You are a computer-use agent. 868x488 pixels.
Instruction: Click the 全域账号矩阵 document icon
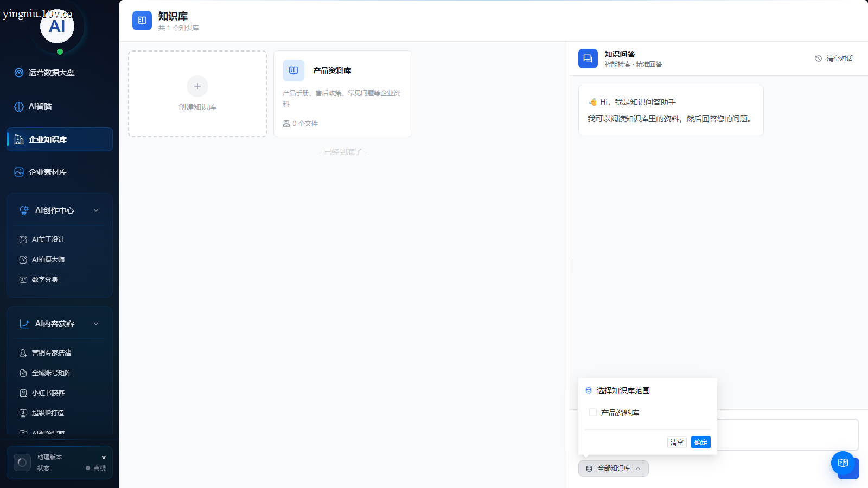[x=23, y=373]
